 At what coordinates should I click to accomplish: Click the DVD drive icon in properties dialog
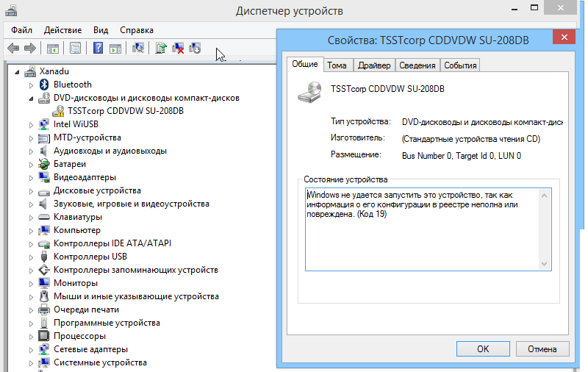point(309,92)
